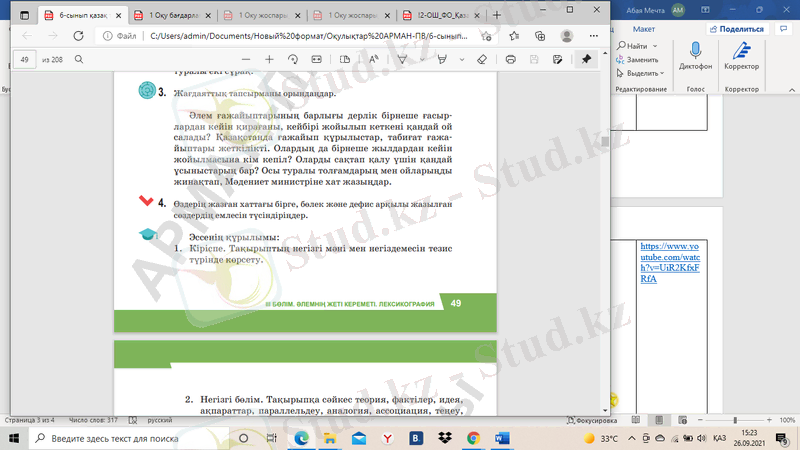Rotate the PDF page

(x=293, y=59)
